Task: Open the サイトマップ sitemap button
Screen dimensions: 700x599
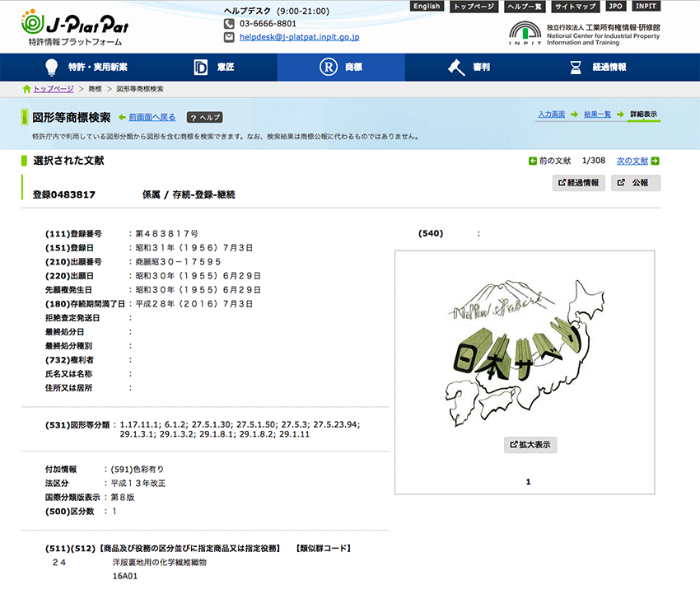Action: click(576, 7)
